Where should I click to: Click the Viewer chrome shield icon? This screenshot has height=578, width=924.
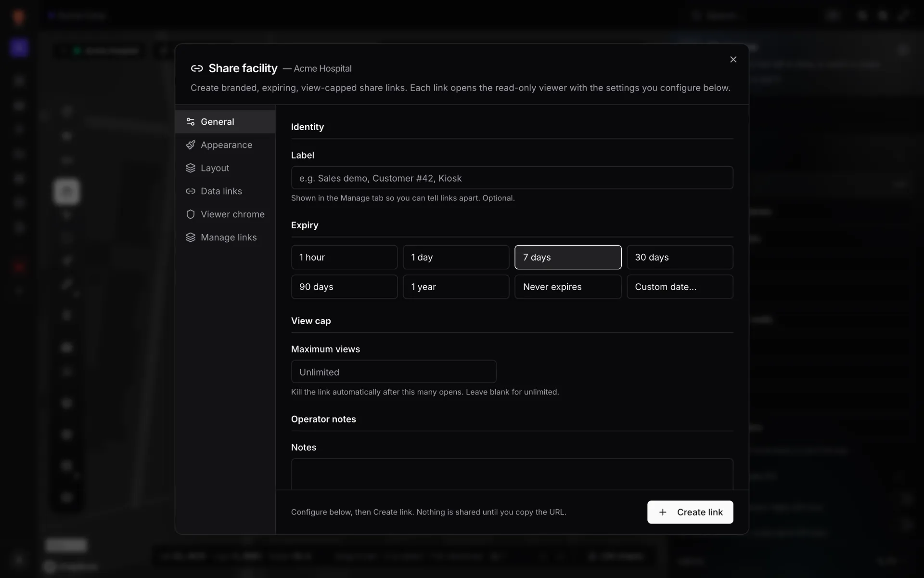191,214
